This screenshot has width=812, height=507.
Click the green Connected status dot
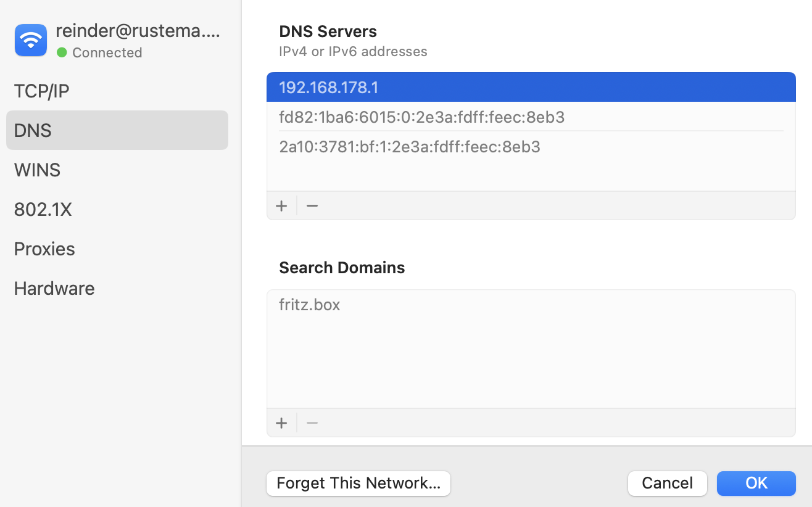coord(62,52)
